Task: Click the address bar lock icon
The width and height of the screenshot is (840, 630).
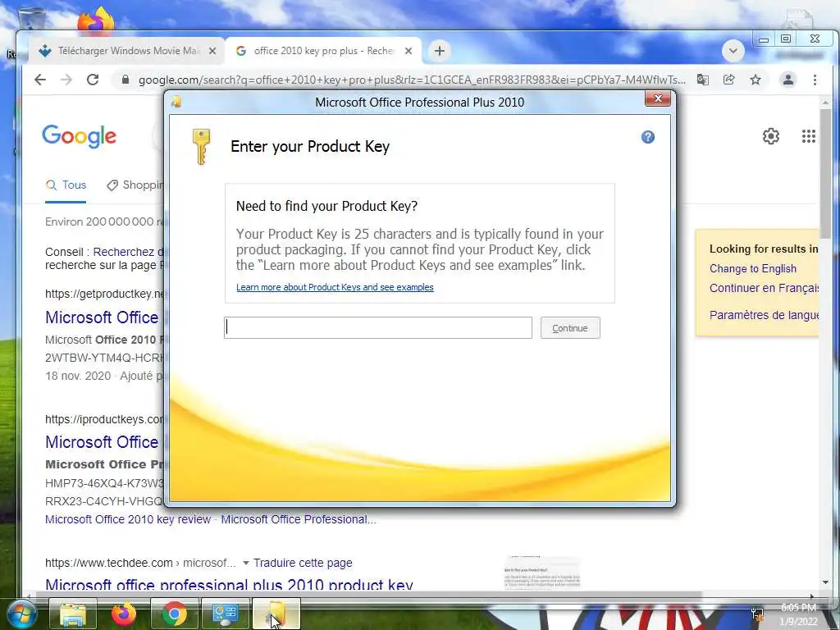Action: pyautogui.click(x=126, y=80)
